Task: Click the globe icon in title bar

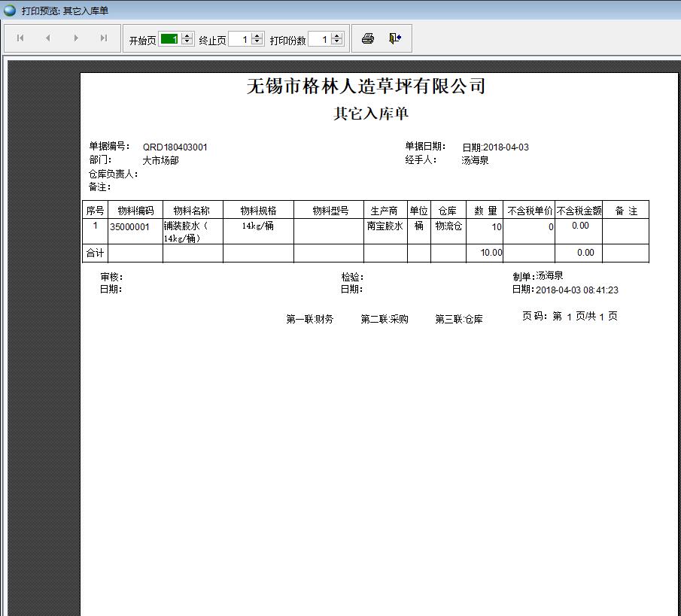Action: click(10, 10)
